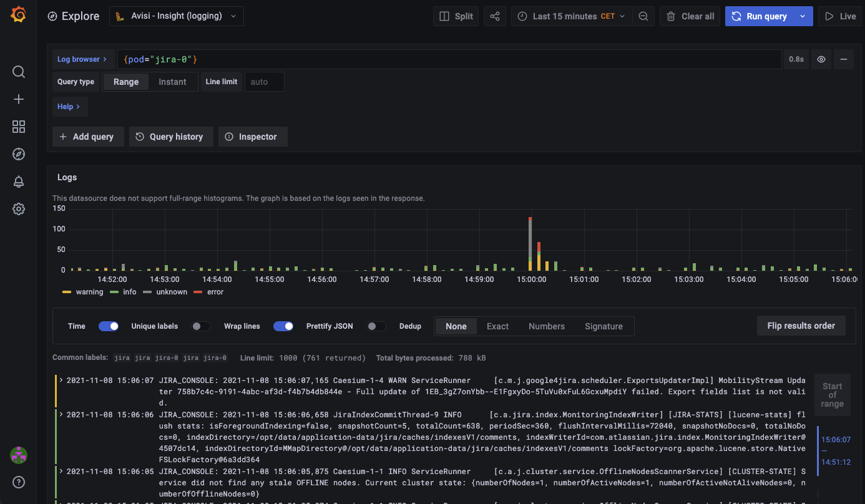Select the Range query type

coord(126,82)
